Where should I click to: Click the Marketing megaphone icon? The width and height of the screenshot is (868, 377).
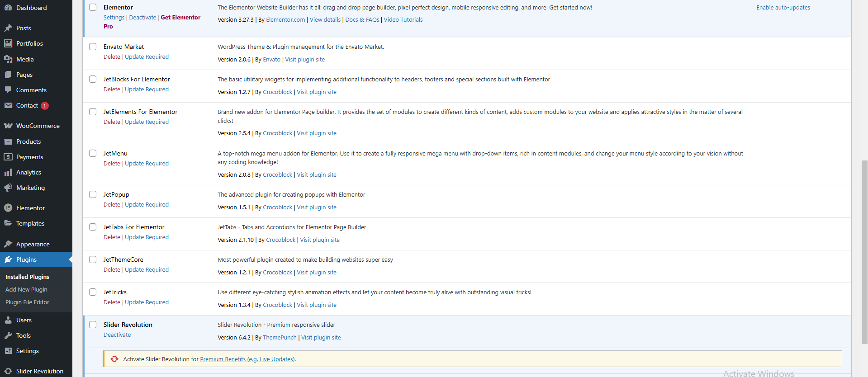8,188
